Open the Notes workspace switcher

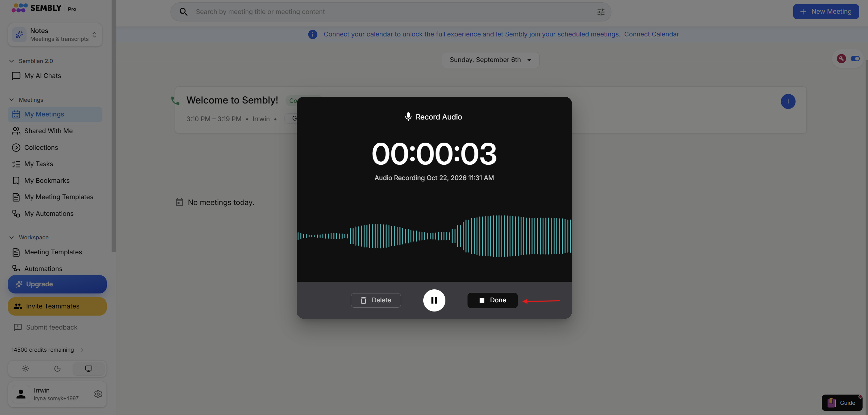point(55,35)
